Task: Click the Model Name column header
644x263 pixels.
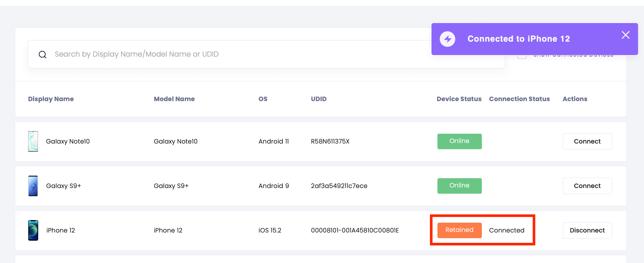Action: 174,99
